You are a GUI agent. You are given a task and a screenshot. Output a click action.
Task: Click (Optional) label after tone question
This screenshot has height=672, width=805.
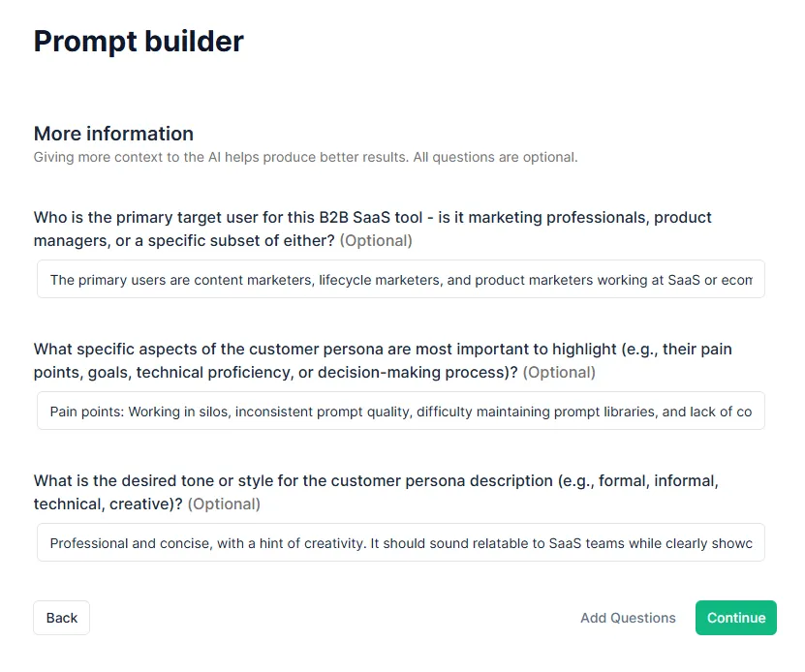pos(224,504)
